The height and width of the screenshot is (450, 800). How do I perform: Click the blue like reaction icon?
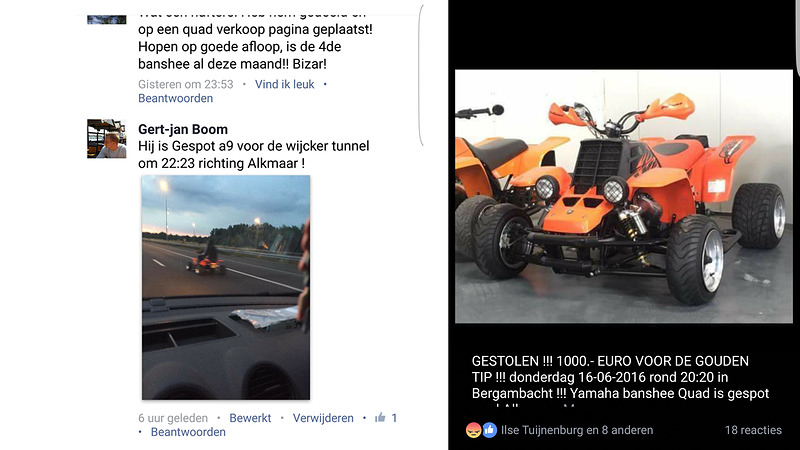(x=489, y=430)
